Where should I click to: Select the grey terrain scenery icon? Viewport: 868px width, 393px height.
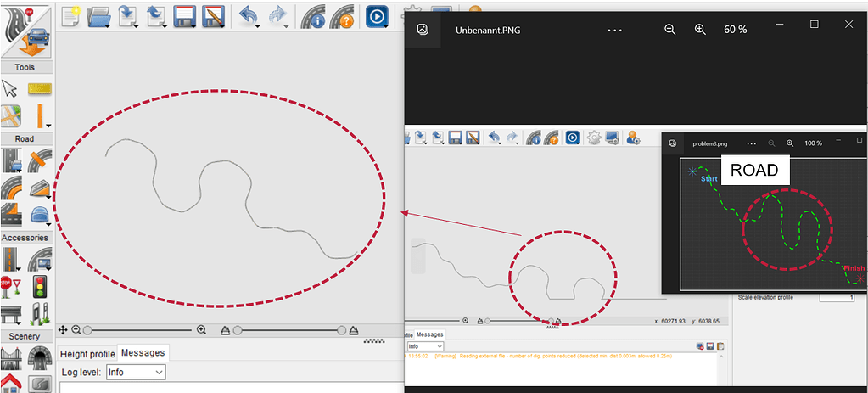coord(40,383)
